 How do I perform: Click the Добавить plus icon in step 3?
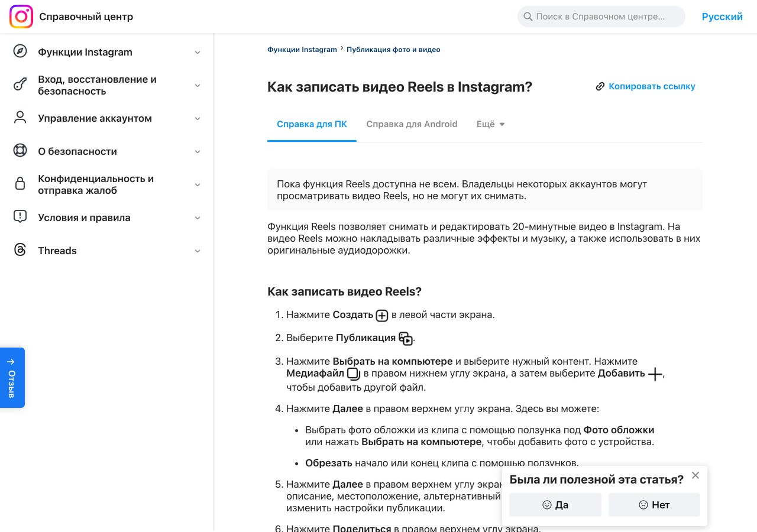(x=655, y=374)
